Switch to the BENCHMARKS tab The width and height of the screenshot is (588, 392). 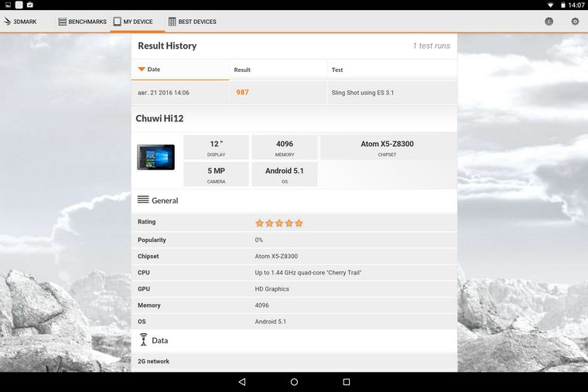pos(83,22)
